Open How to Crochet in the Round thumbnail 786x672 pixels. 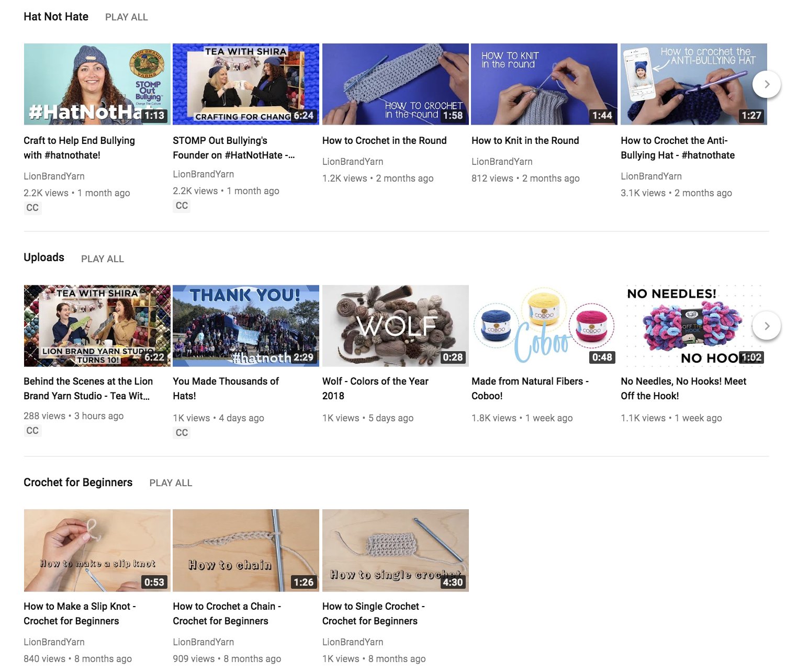(396, 84)
